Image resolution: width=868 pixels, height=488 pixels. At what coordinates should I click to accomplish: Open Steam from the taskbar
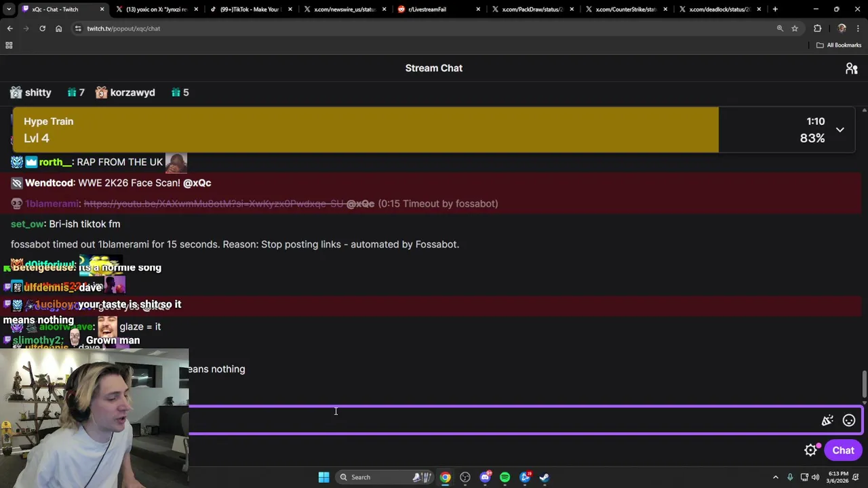click(x=544, y=477)
